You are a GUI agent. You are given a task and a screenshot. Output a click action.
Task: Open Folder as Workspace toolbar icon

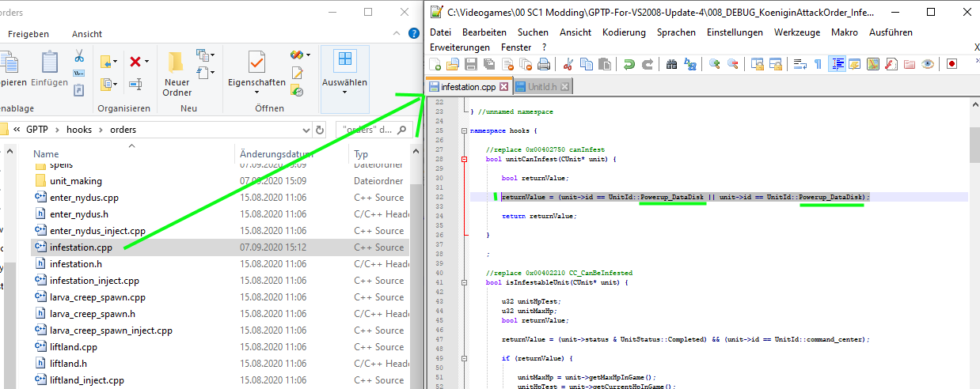click(910, 64)
